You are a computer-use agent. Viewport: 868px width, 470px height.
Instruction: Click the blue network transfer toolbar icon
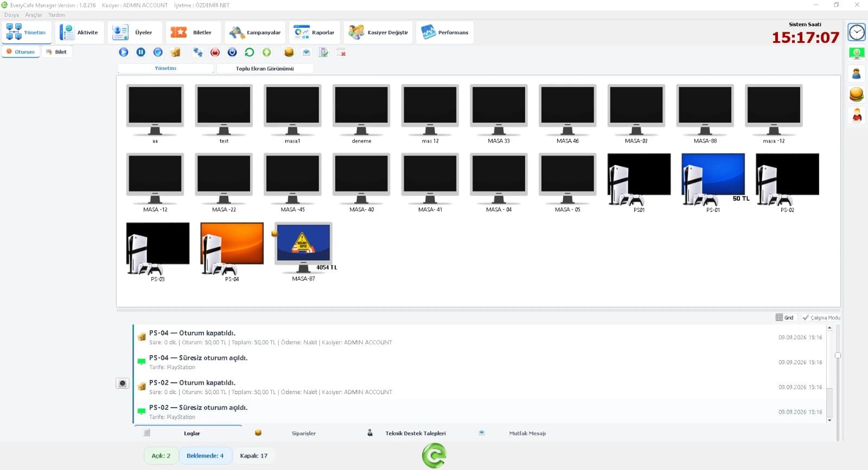pos(197,52)
